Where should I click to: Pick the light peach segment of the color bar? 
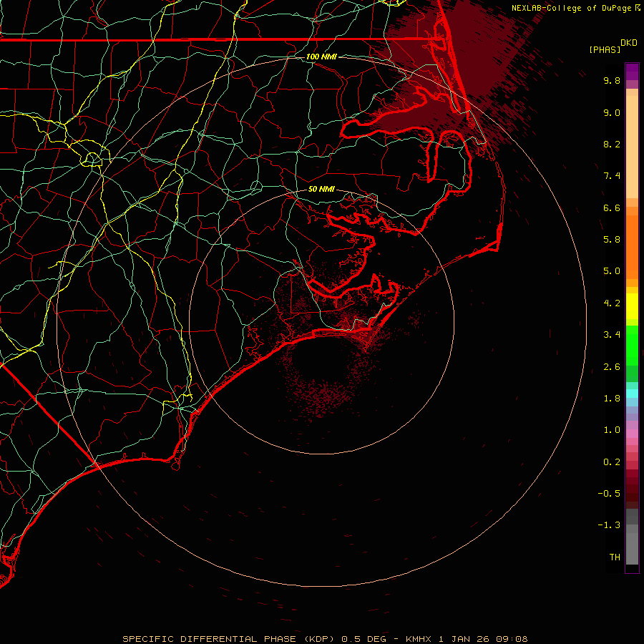632,147
